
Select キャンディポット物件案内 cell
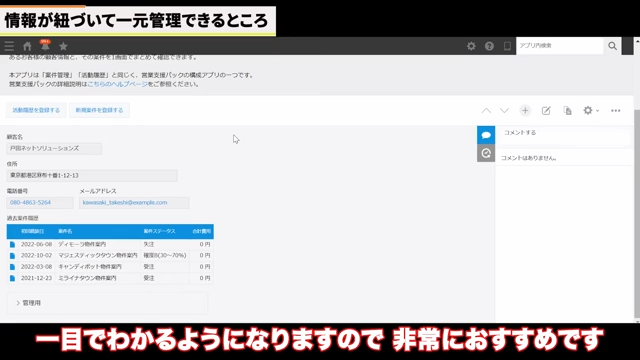(98, 267)
